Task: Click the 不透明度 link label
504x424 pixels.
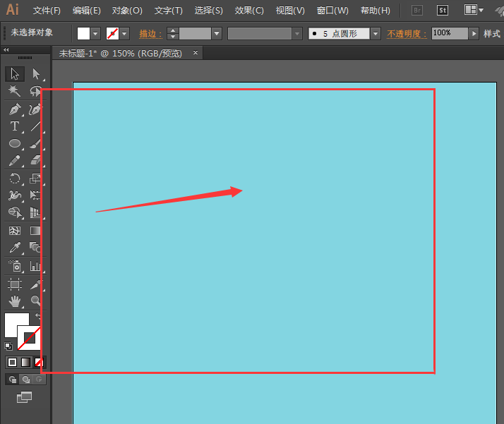Action: click(407, 33)
